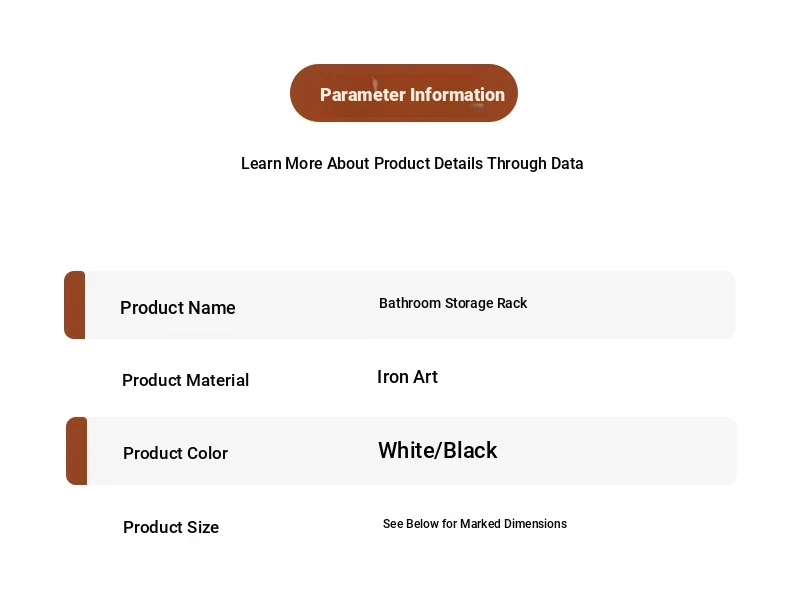
Task: Click the gray Product Name row background
Action: tap(400, 305)
